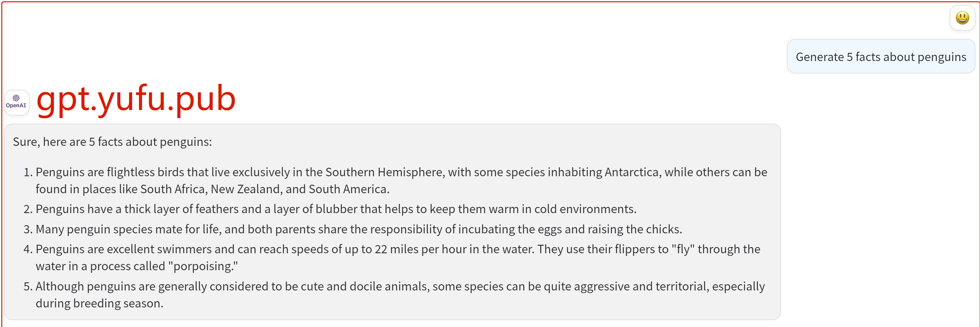
Task: Click the smiley face user avatar
Action: pos(962,18)
